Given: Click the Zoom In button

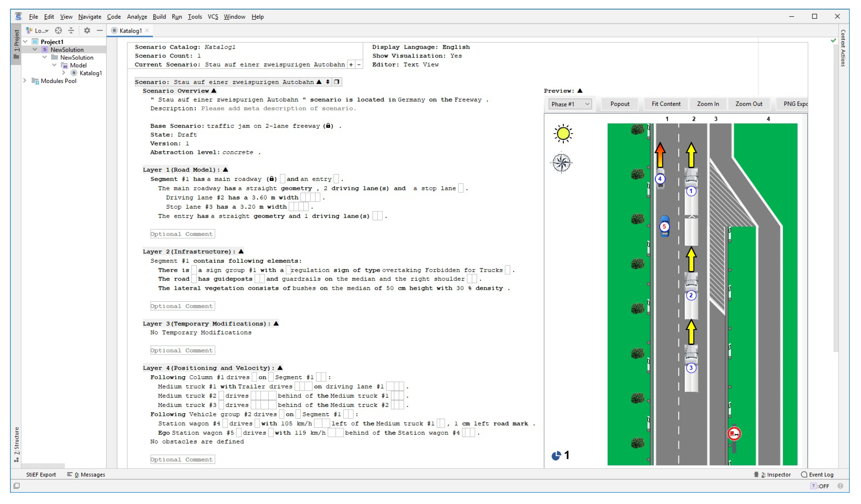Looking at the screenshot, I should [x=708, y=104].
